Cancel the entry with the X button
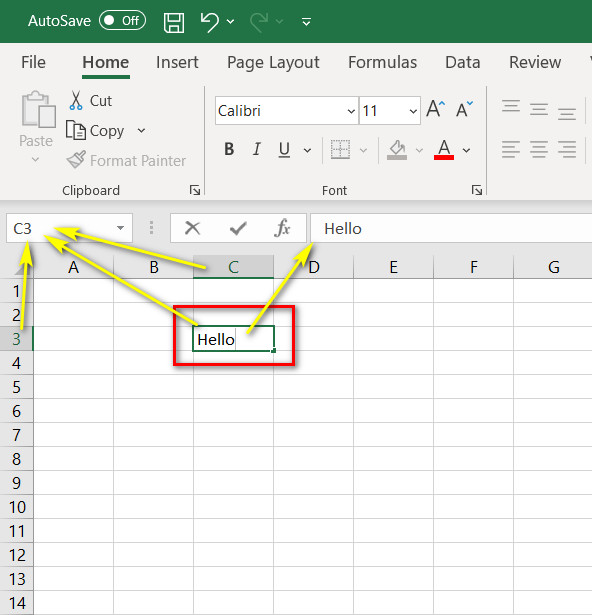 click(x=192, y=227)
